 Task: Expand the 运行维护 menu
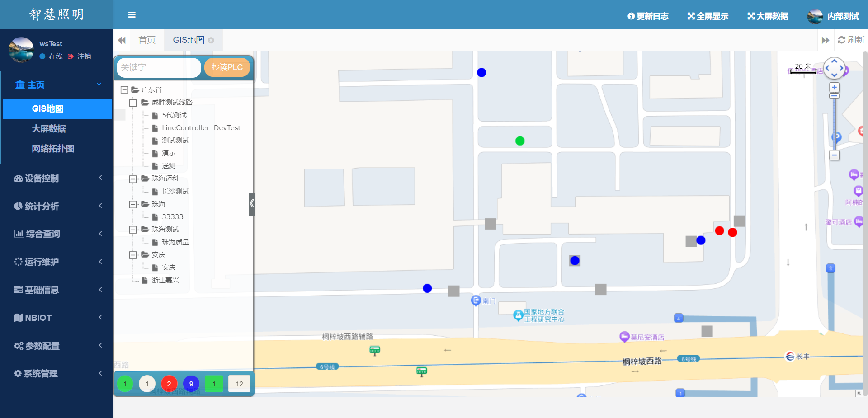coord(57,262)
